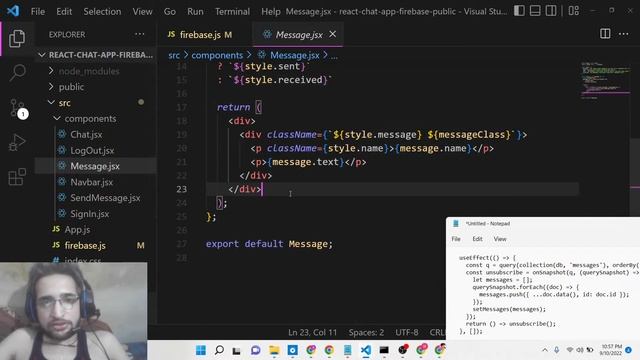Open the Run and Debug view
640x360 pixels.
click(x=17, y=142)
